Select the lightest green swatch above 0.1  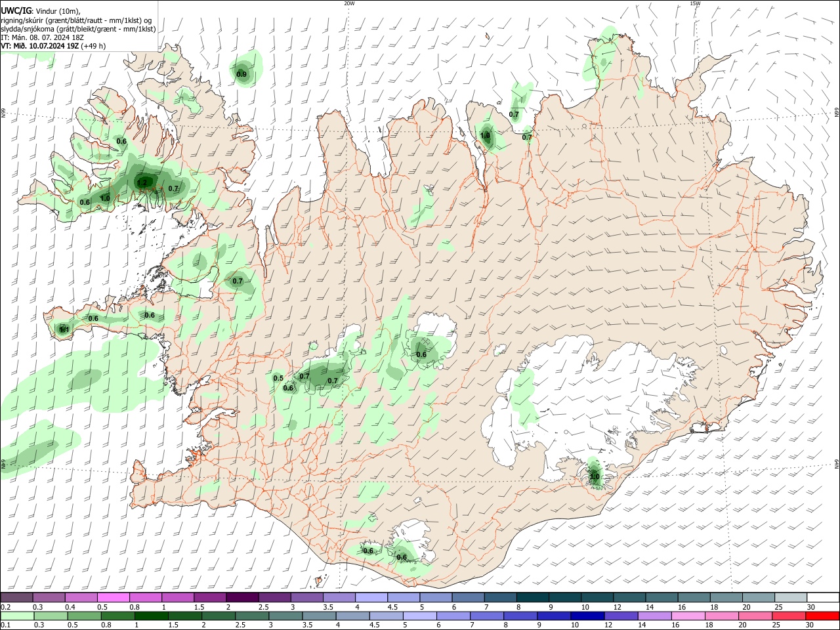click(16, 616)
